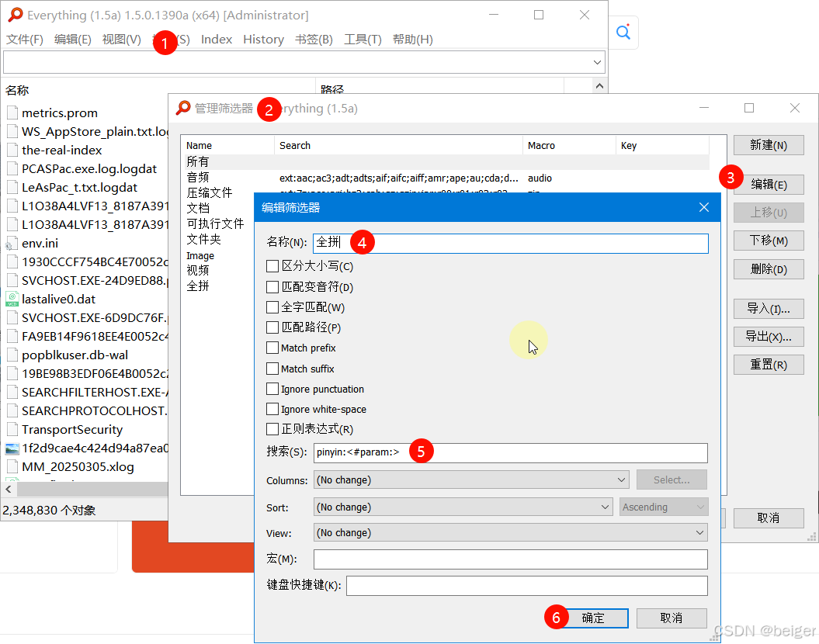Click the magnifier search icon beside the Everything window
This screenshot has height=644, width=819.
[x=623, y=33]
